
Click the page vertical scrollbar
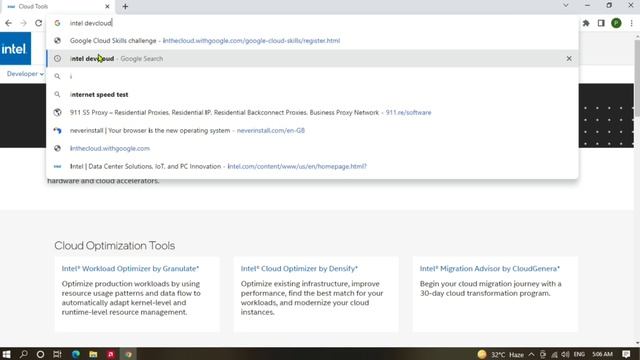click(637, 78)
